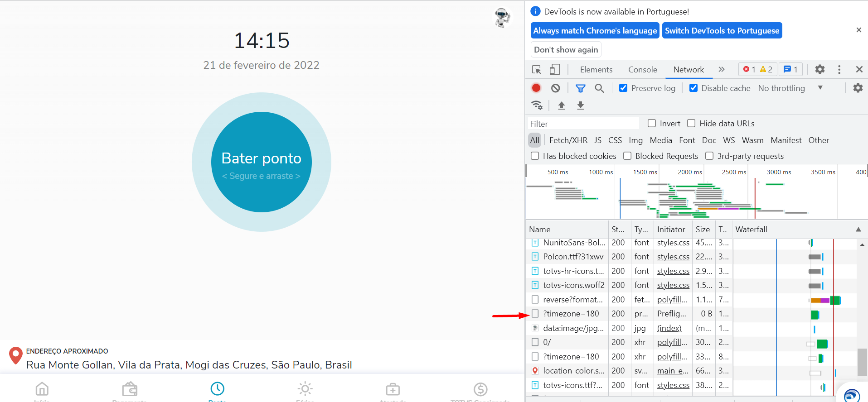This screenshot has width=868, height=402.
Task: Open the robot avatar profile icon
Action: (502, 18)
